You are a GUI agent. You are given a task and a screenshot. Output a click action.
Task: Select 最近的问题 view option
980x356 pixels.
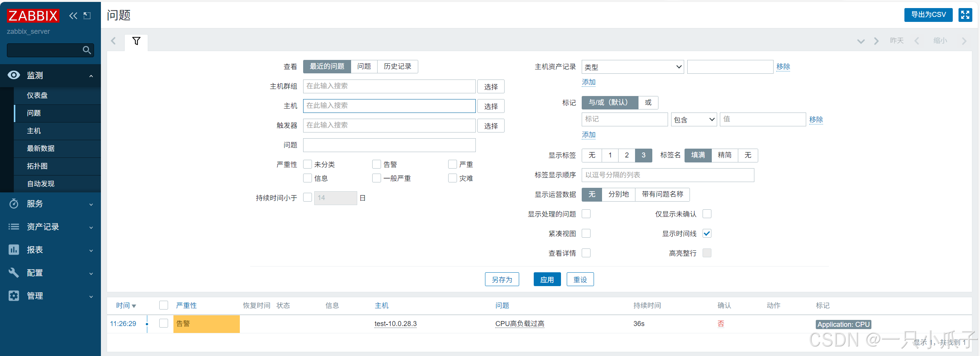coord(327,66)
